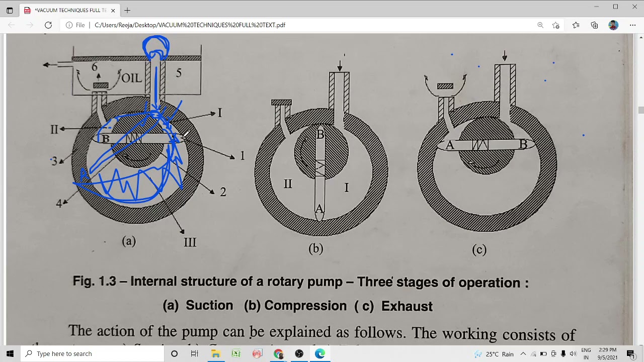Open a new browser tab

[x=127, y=10]
